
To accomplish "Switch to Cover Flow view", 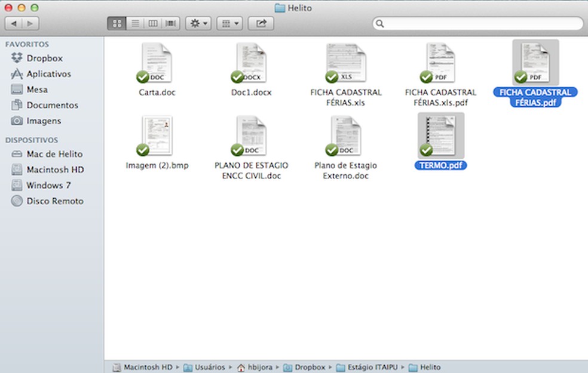I will (x=171, y=24).
